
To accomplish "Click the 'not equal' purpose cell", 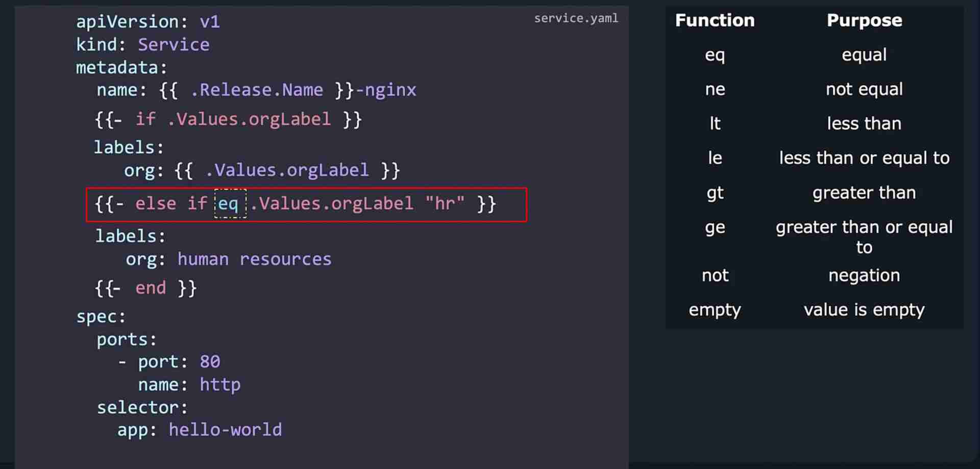I will [864, 89].
